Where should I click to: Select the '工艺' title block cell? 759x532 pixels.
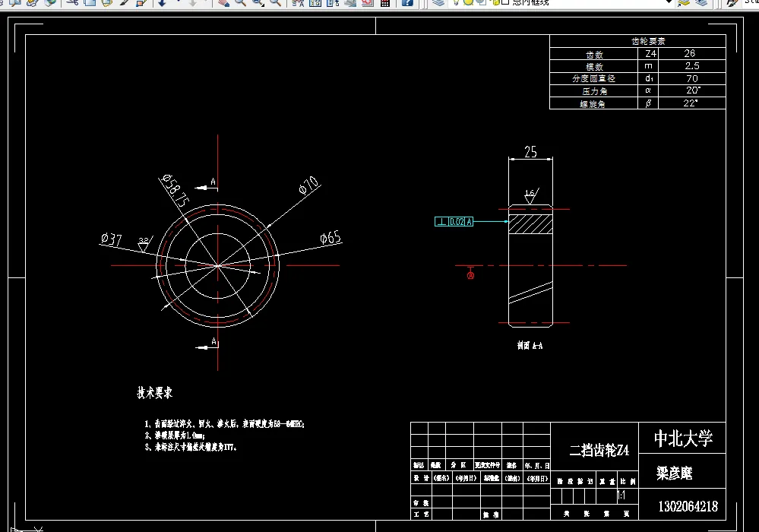click(x=421, y=514)
